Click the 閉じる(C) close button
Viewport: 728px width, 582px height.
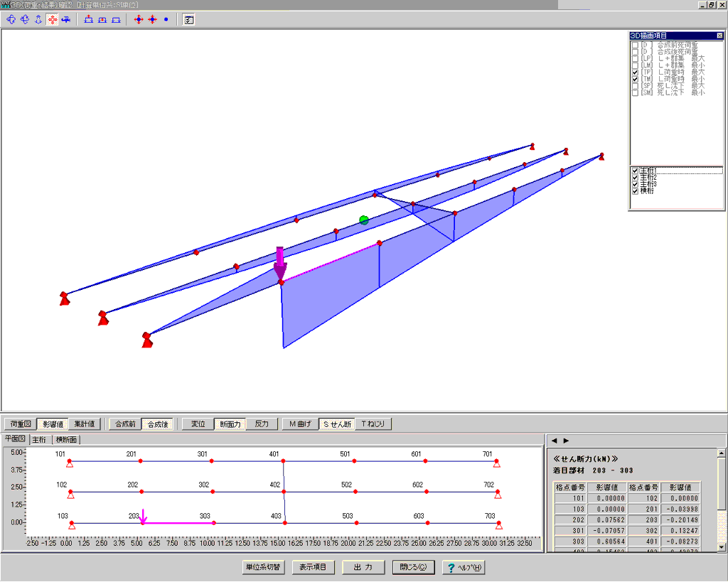[x=413, y=567]
